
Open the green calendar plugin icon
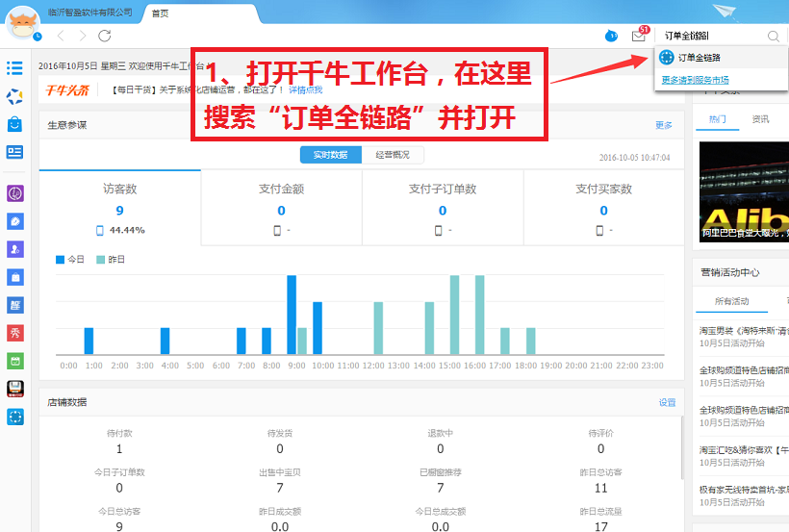point(15,361)
